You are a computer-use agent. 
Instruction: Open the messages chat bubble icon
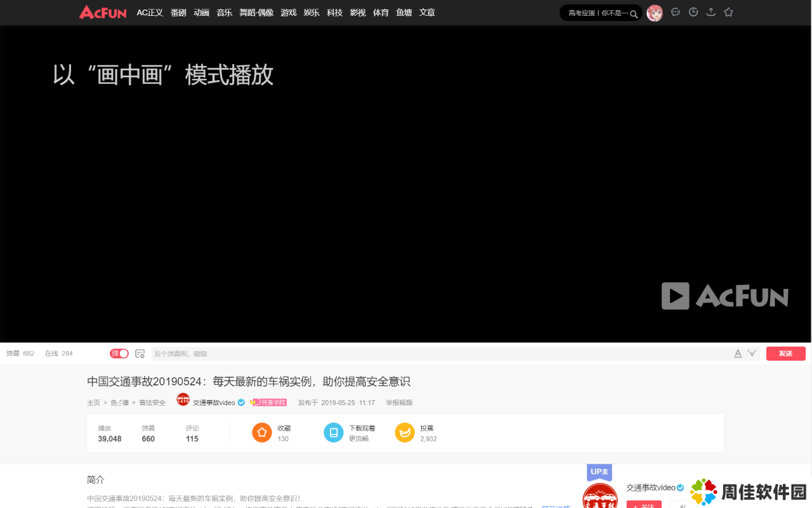676,12
